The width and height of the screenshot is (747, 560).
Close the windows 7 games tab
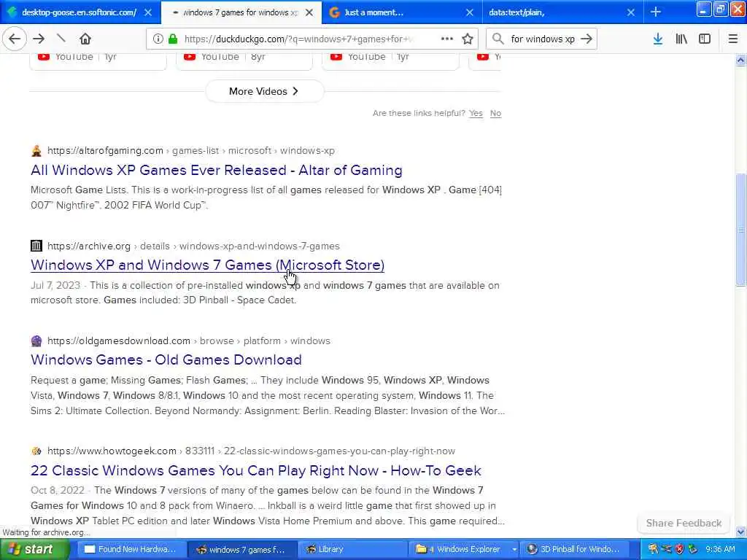point(309,12)
